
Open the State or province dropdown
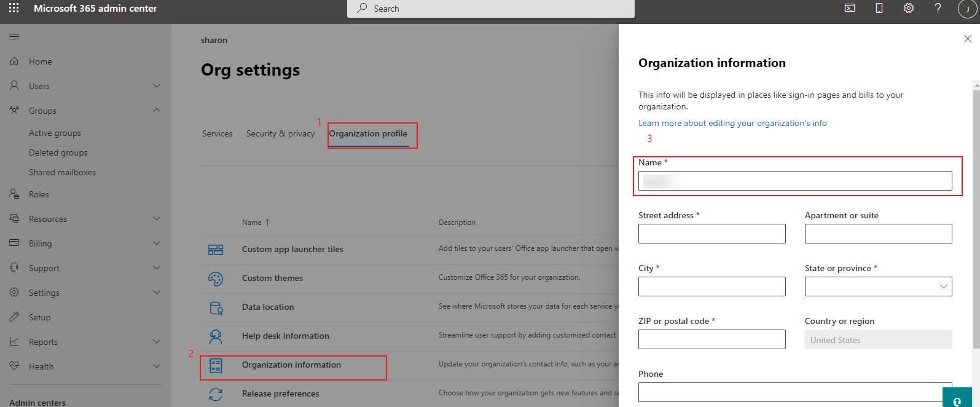[x=878, y=286]
